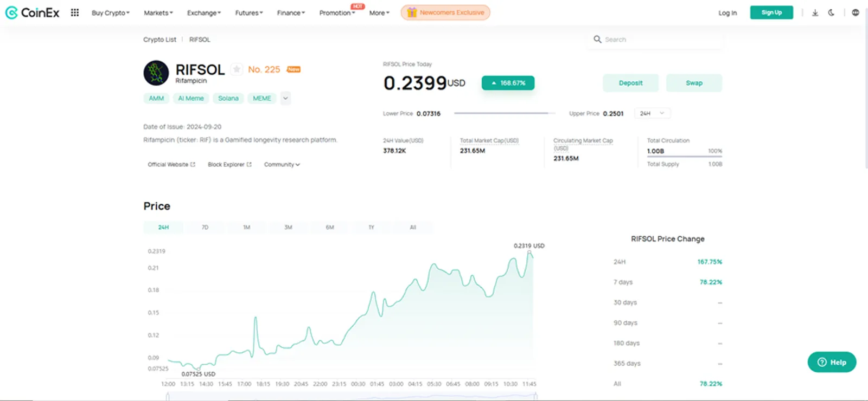Click the left chart range handle
Screen dimensions: 868x401
[168, 397]
